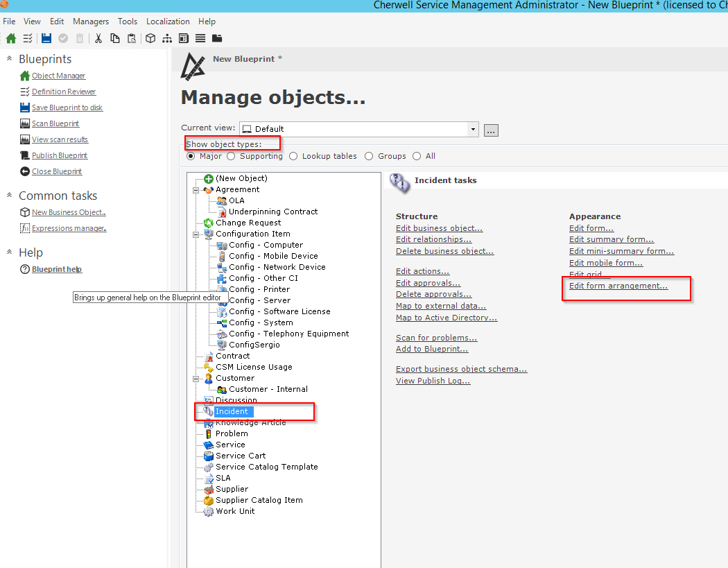Screen dimensions: 728x568
Task: Collapse the Agreement tree node
Action: (196, 190)
